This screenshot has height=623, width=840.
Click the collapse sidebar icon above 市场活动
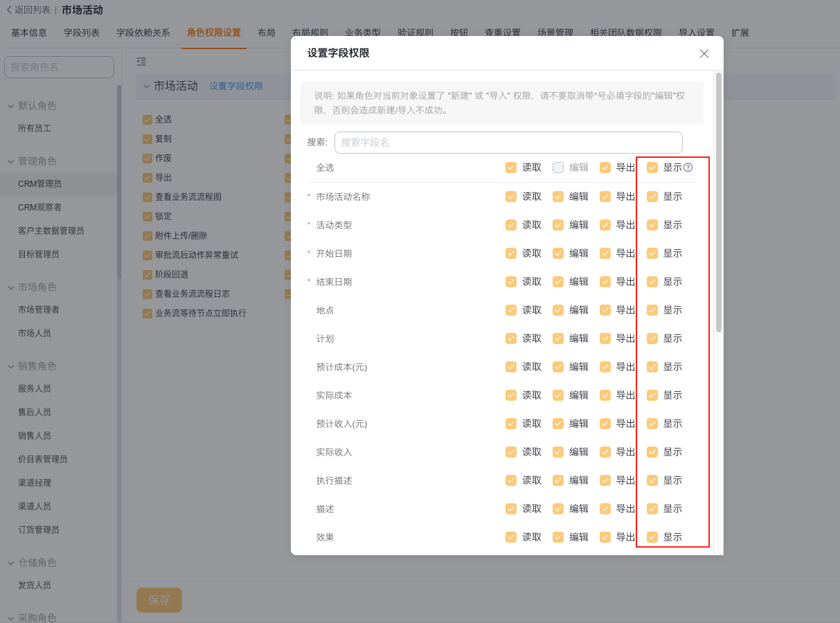[x=141, y=62]
